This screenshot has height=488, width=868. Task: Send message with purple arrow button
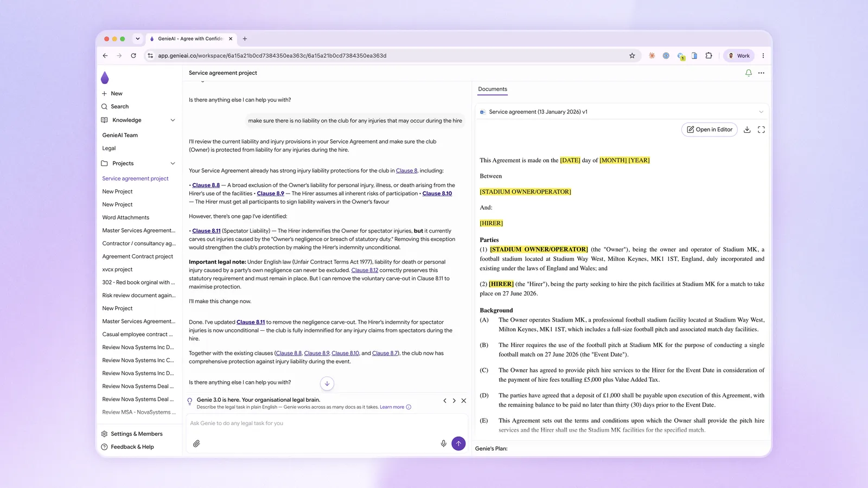[x=458, y=444]
